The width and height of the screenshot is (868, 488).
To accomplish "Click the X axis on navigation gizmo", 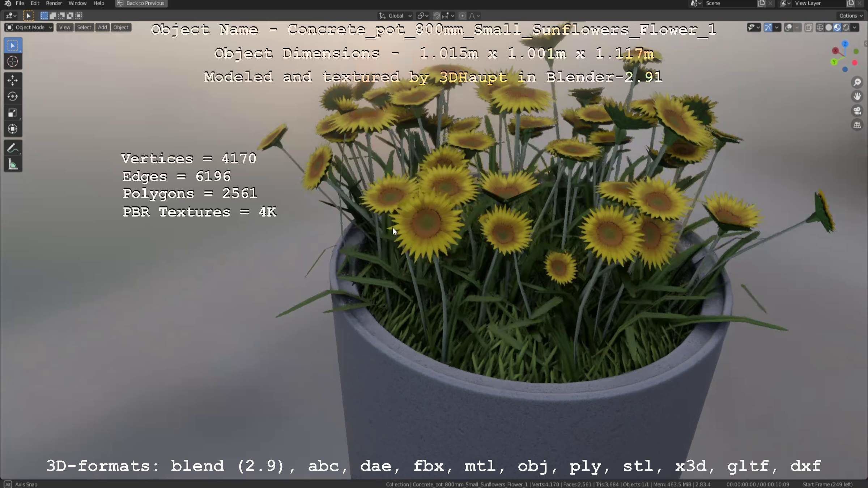I will (x=835, y=51).
